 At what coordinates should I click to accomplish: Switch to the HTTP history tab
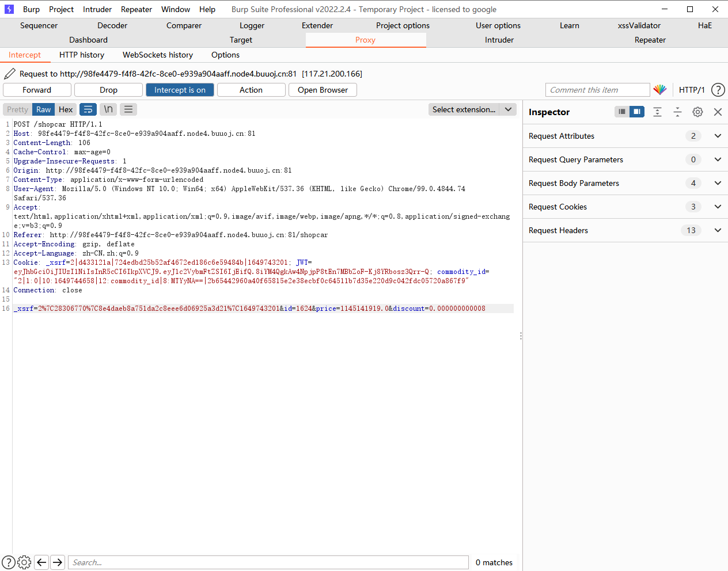[82, 55]
